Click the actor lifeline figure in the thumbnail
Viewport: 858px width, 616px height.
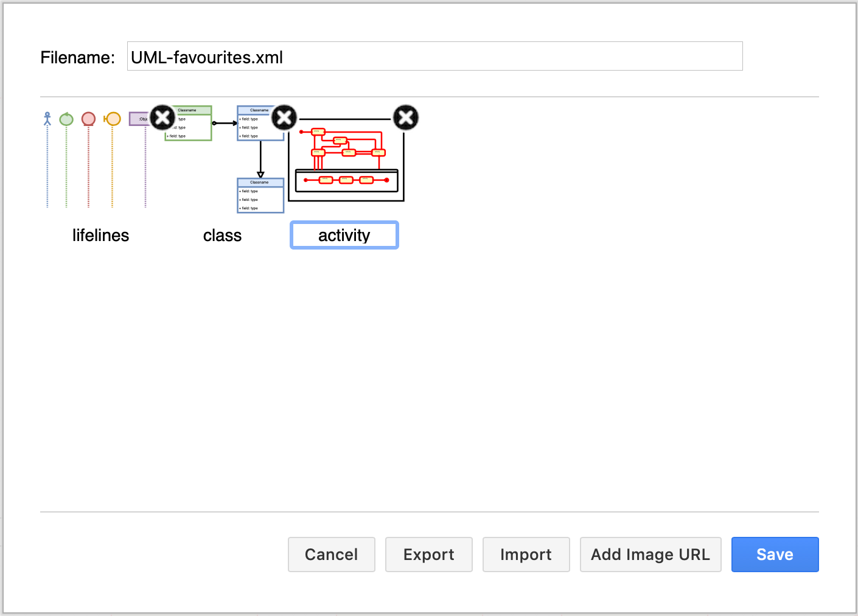click(47, 119)
